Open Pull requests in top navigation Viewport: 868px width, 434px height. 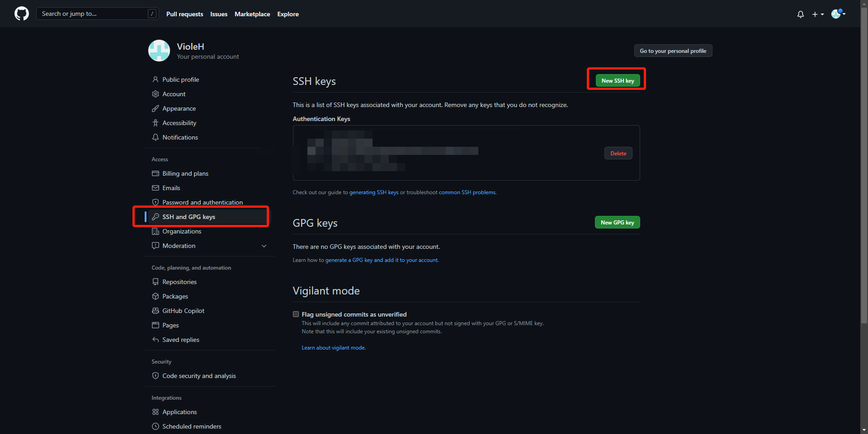184,14
